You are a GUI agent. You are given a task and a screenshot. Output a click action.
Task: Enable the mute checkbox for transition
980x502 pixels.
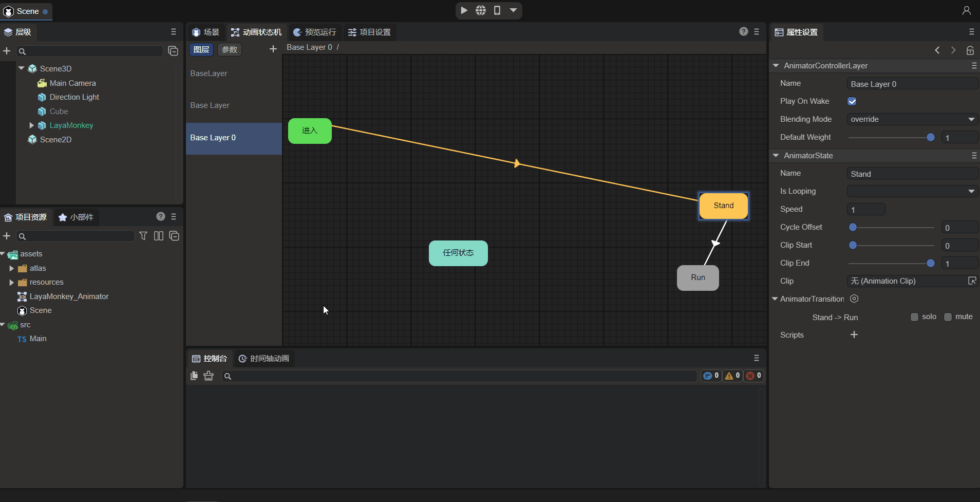[948, 317]
